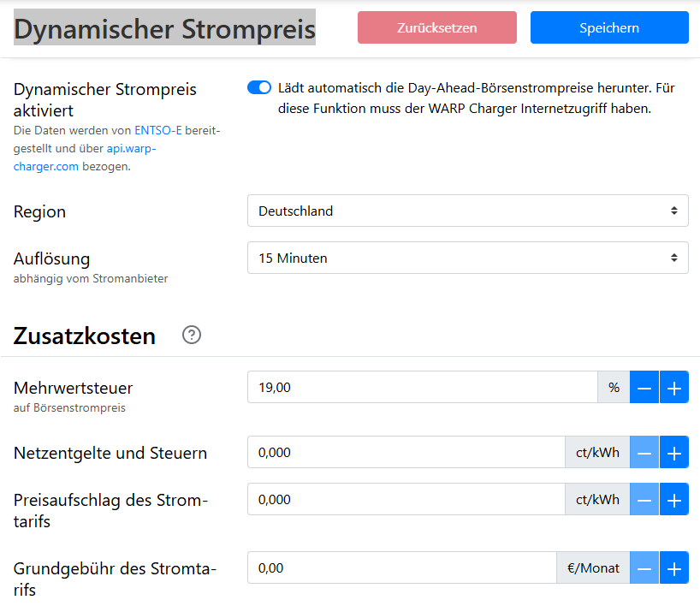Toggle the Dynamischer Strompreis aktiviert switch
Viewport: 700px width, 606px height.
coord(259,87)
